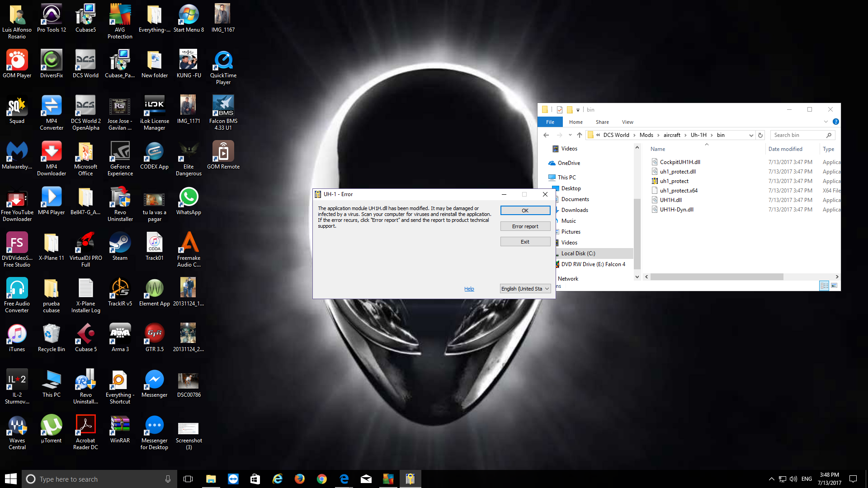Open the Windows Start menu

coord(11,479)
